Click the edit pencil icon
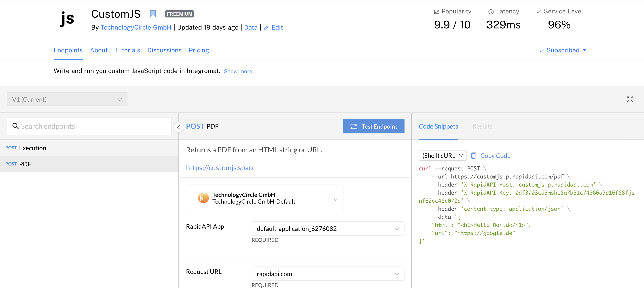The height and width of the screenshot is (288, 644). [x=266, y=28]
